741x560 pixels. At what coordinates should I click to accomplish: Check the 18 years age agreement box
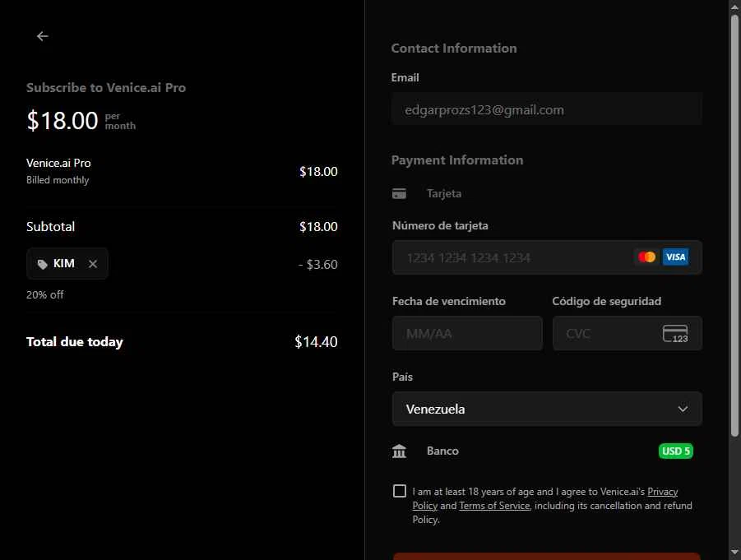400,491
